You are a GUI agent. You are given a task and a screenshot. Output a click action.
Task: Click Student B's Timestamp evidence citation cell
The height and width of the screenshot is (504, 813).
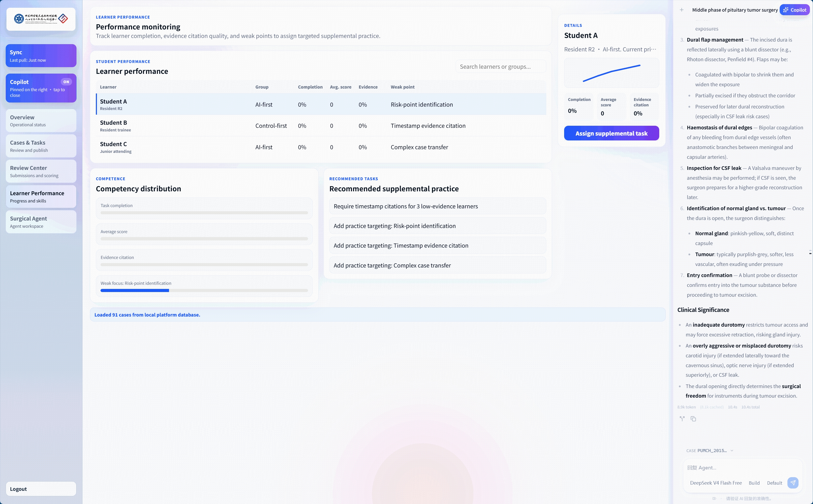coord(428,126)
